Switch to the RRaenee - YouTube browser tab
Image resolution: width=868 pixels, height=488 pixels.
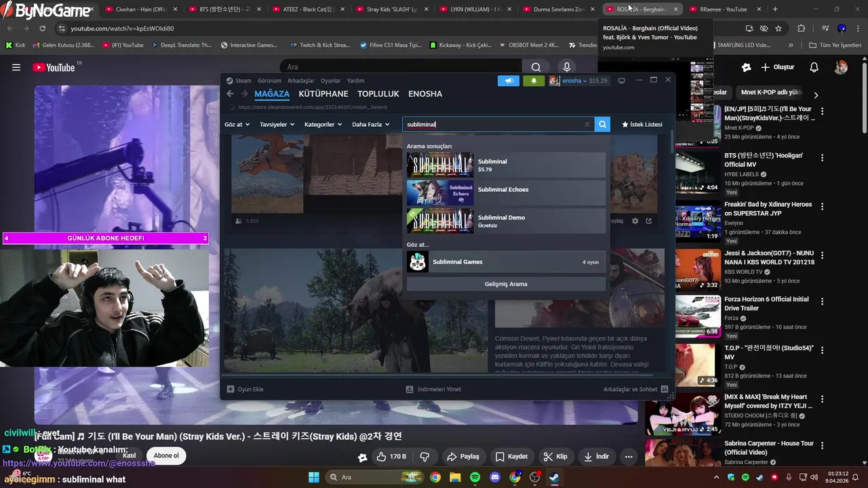pyautogui.click(x=724, y=9)
